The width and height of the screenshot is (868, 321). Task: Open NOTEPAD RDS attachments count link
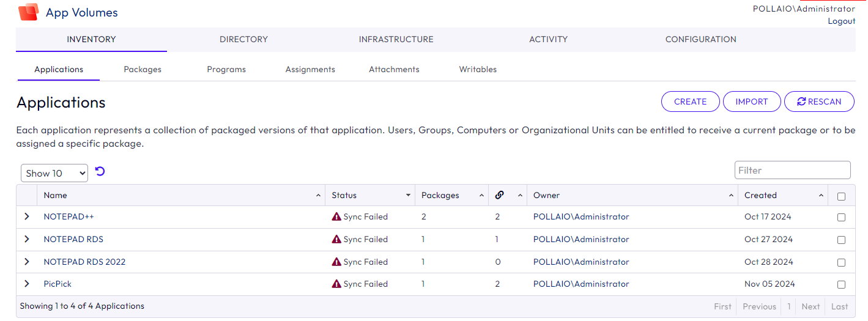tap(497, 239)
